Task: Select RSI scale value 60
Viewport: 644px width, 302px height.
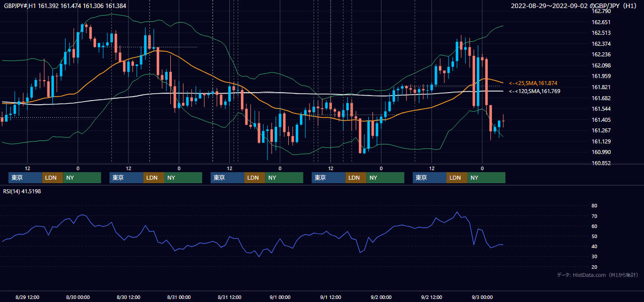Action: [x=595, y=226]
